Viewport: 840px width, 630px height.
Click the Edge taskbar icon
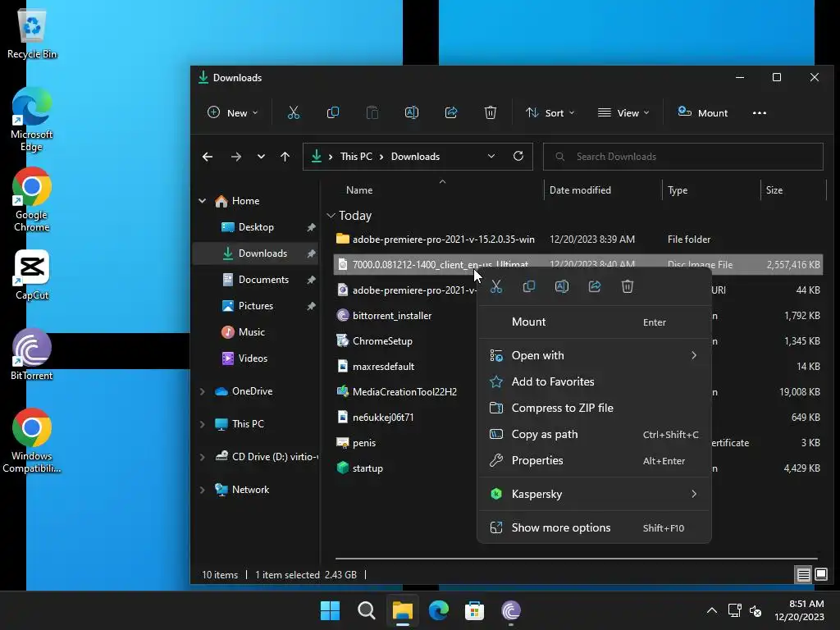coord(439,610)
